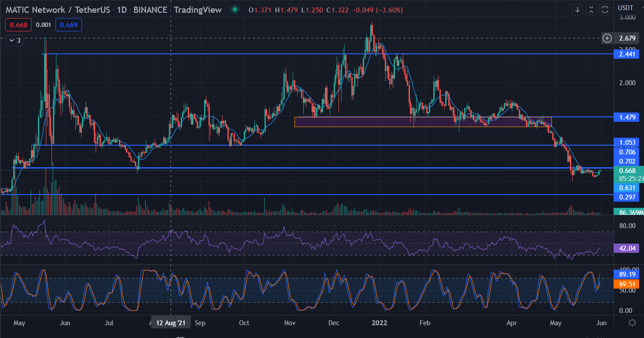Click the green market status dot
The width and height of the screenshot is (644, 338).
coord(235,10)
